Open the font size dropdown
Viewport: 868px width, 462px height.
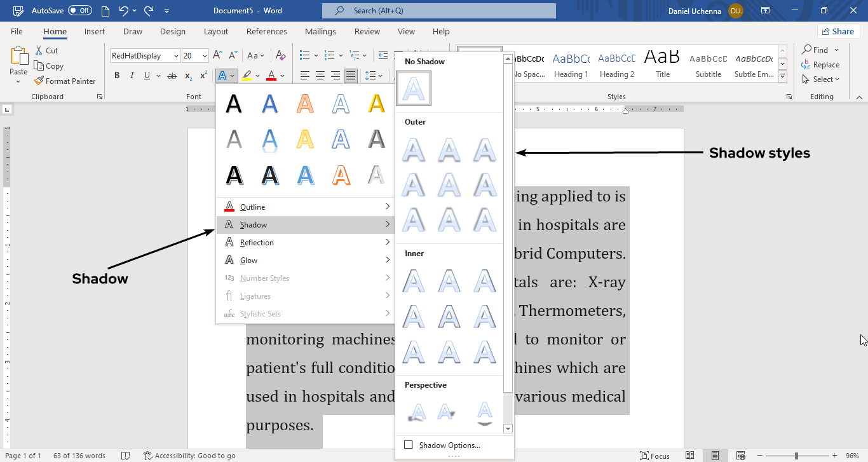(205, 56)
